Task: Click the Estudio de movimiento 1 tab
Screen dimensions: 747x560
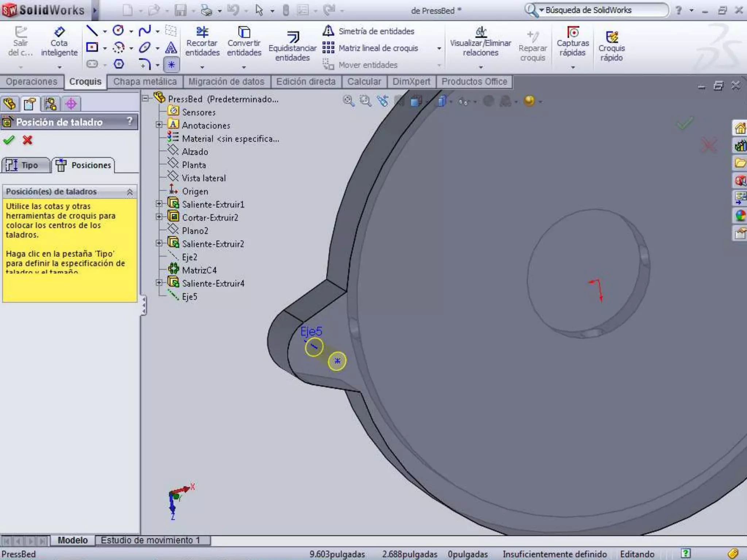Action: click(150, 540)
